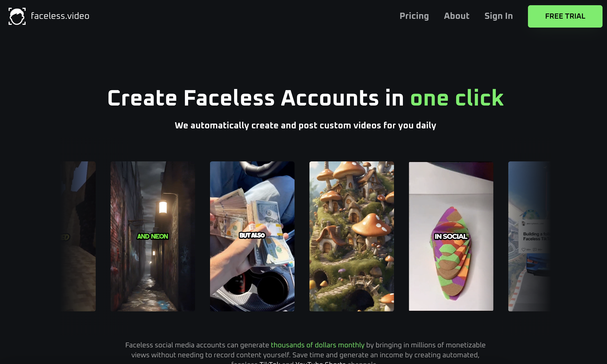Click "thousands of dollars monthly" green text
The height and width of the screenshot is (364, 607).
pos(317,345)
